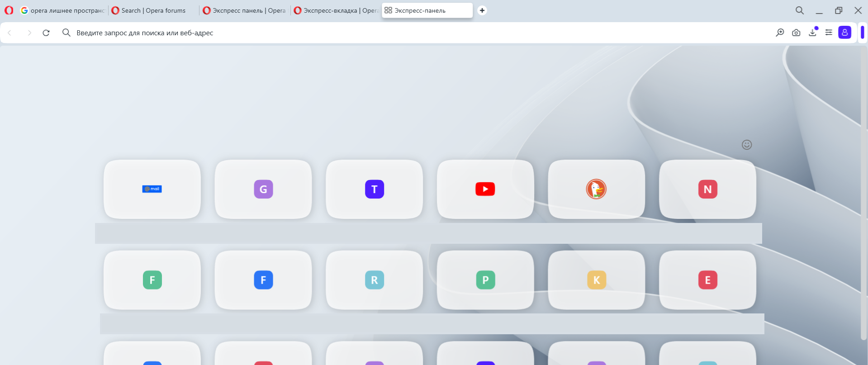Select the active Экспресс-панель tab

427,10
